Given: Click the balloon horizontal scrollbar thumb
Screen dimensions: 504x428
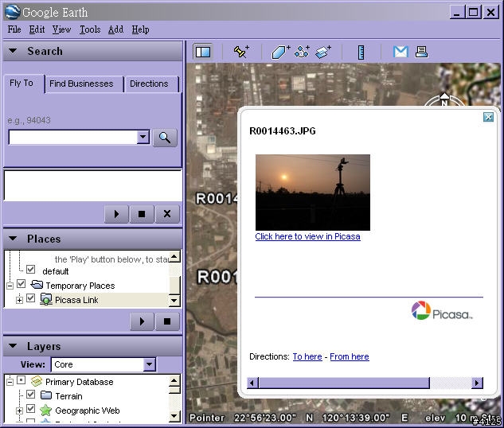Looking at the screenshot, I should coord(344,383).
